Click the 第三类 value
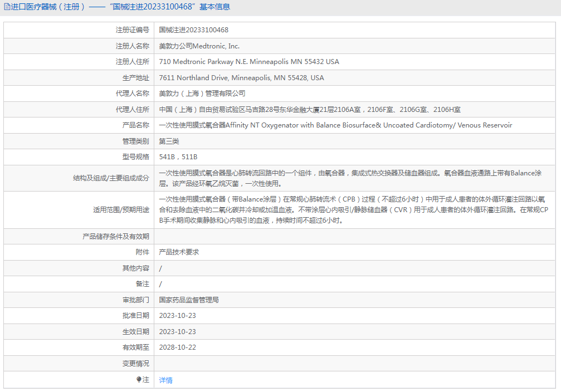Viewport: 561px width, 392px height. point(169,141)
